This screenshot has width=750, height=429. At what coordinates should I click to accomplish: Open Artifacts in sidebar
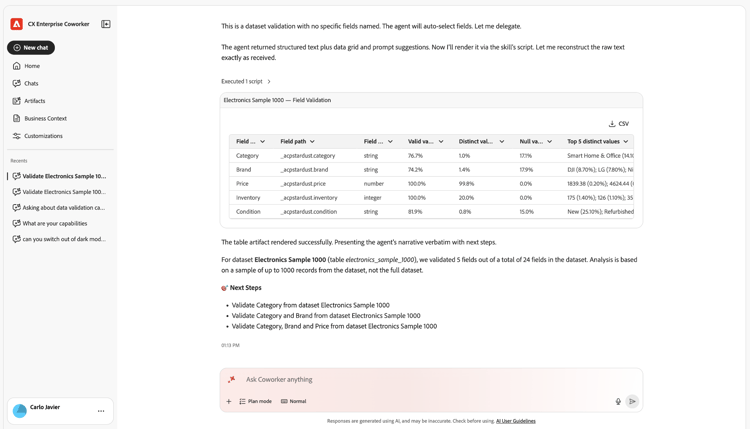34,101
